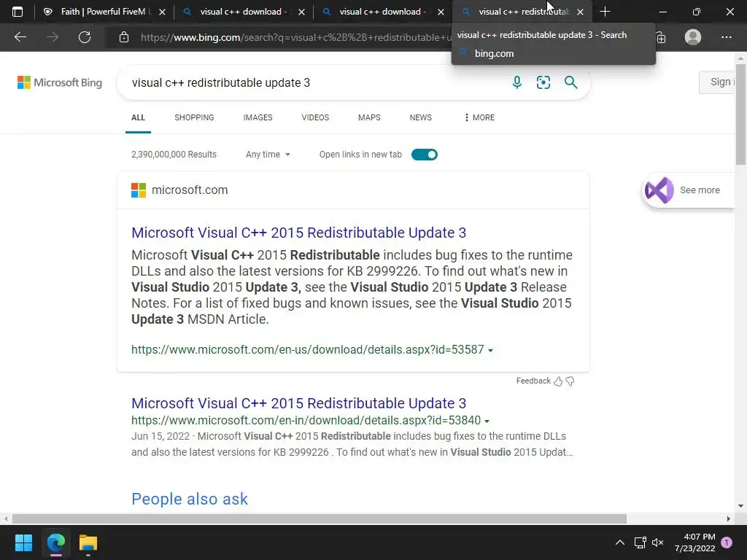Screen dimensions: 747x560
Task: Click the People also ask heading
Action: pyautogui.click(x=190, y=499)
